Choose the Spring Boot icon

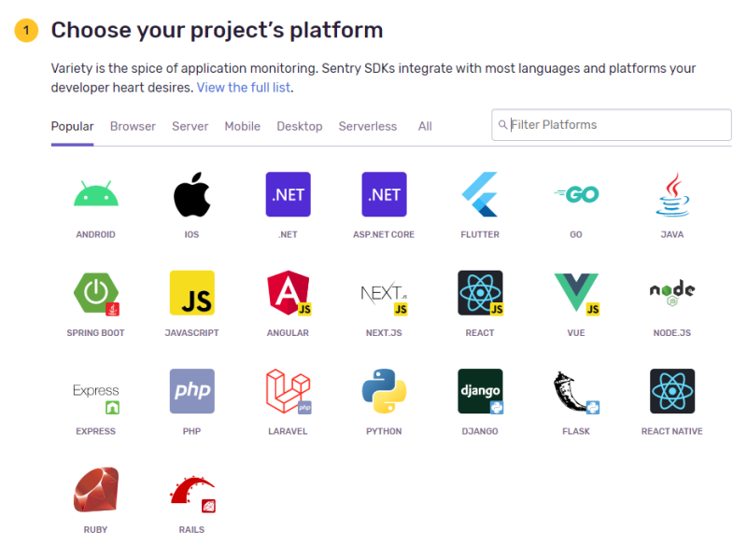tap(95, 293)
